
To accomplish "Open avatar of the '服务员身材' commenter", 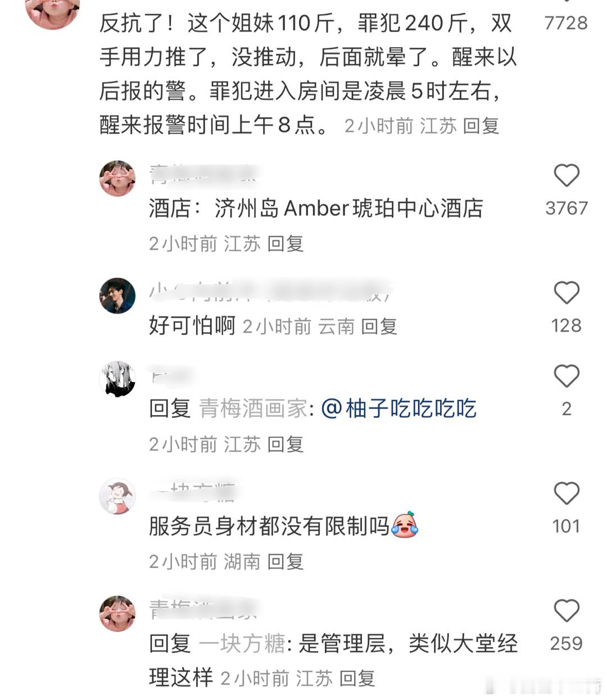I will point(117,496).
